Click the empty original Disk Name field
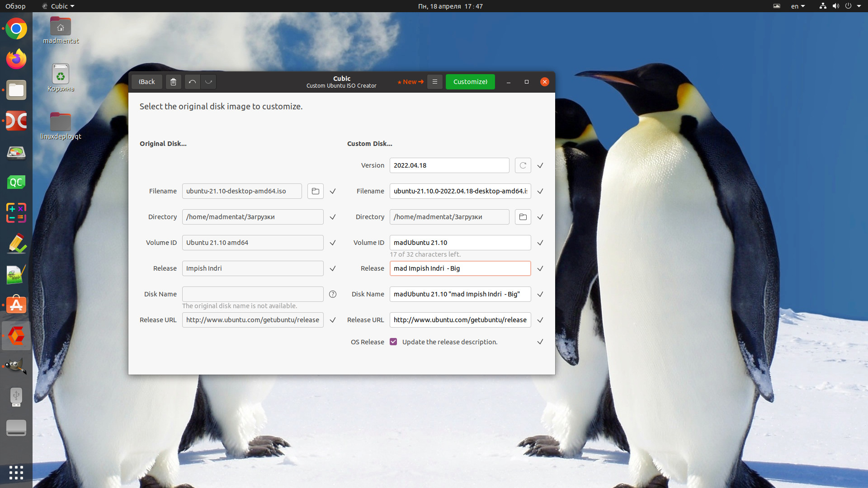Viewport: 868px width, 488px height. tap(253, 294)
